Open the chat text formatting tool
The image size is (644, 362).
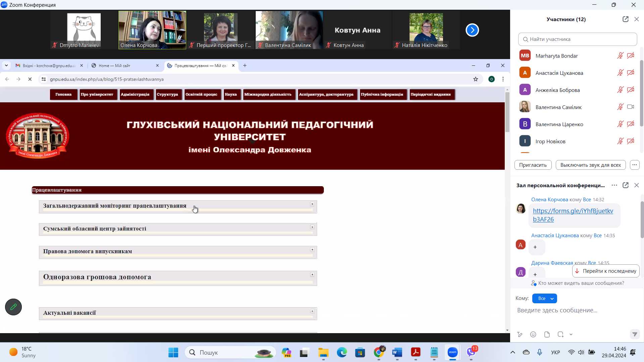click(x=520, y=334)
